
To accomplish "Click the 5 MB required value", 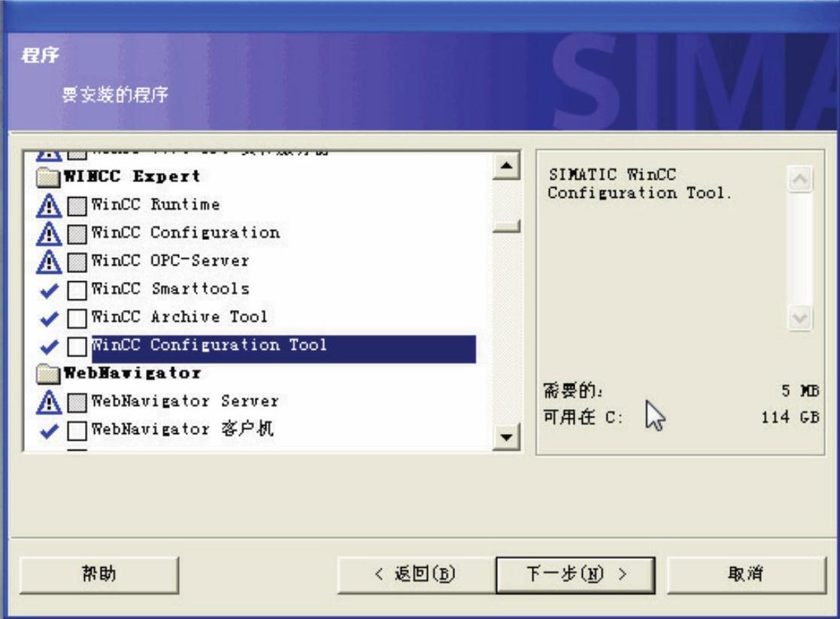I will (800, 390).
